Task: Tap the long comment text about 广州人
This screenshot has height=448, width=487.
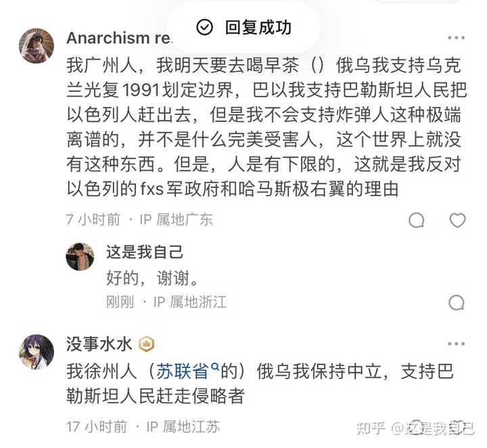Action: click(266, 127)
